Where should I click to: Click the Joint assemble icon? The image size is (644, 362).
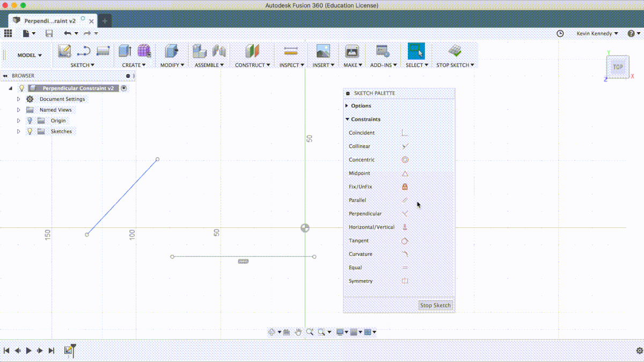point(219,51)
